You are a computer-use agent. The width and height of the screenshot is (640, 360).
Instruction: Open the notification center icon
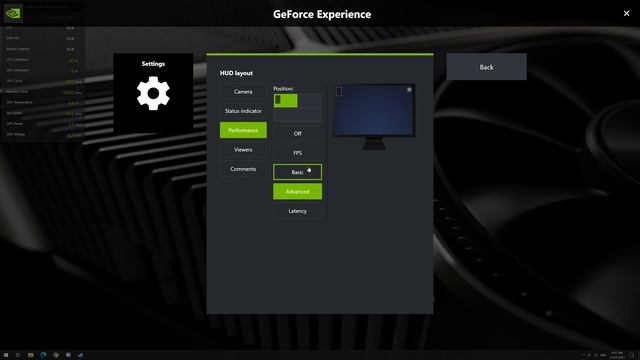[x=632, y=355]
